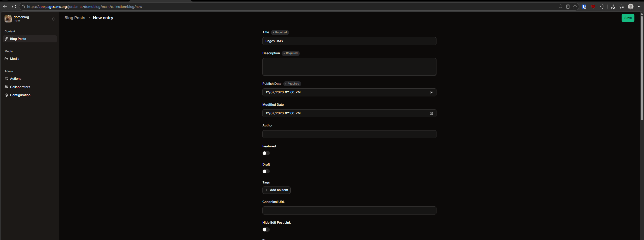644x240 pixels.
Task: Click the Required badge next to Title
Action: pyautogui.click(x=280, y=32)
